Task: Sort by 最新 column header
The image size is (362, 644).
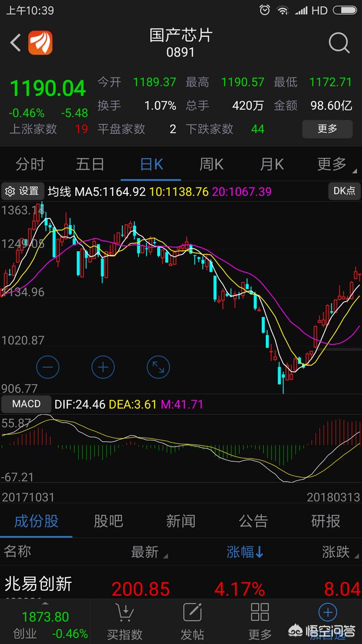Action: tap(145, 552)
